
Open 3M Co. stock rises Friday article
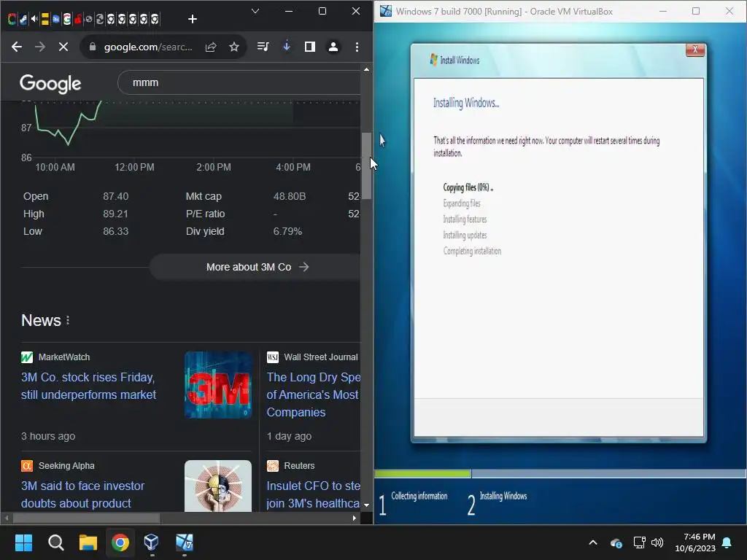(x=88, y=386)
